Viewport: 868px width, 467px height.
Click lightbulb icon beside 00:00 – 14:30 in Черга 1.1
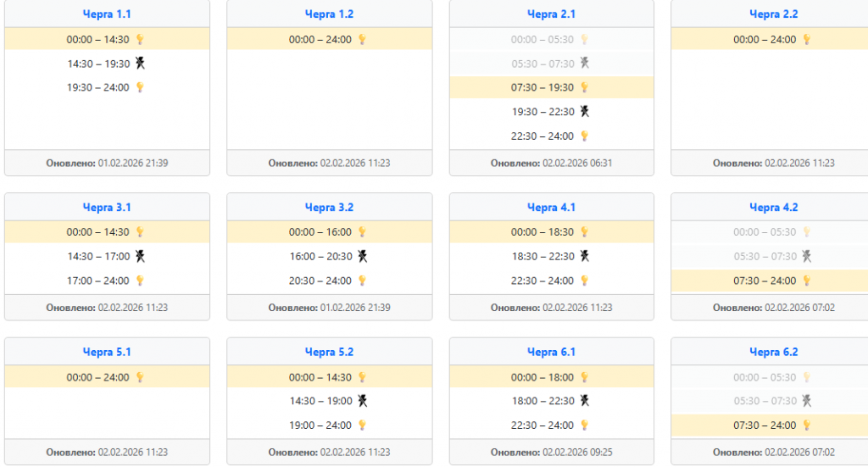click(140, 39)
